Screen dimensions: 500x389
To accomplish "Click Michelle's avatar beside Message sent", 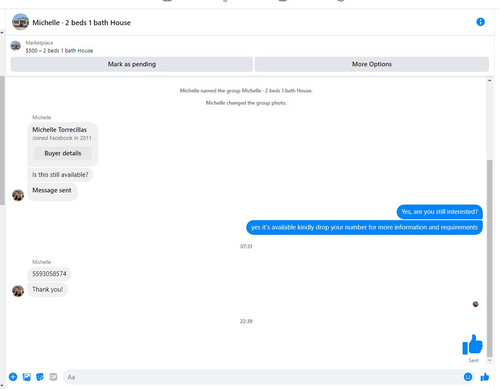I will click(18, 195).
